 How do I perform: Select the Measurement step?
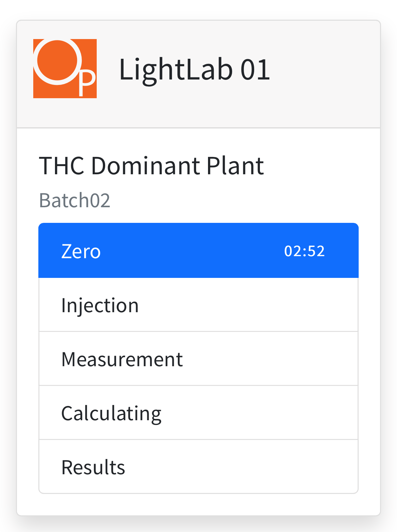[x=198, y=359]
